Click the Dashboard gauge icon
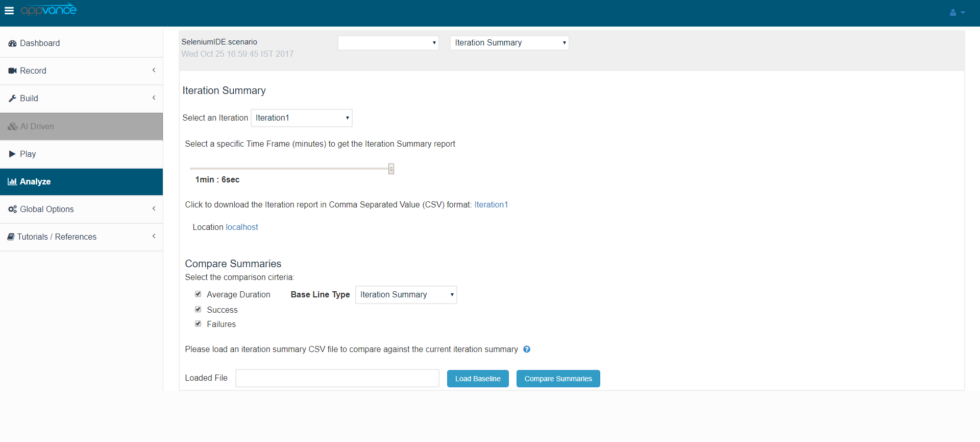Image resolution: width=980 pixels, height=442 pixels. [x=13, y=43]
